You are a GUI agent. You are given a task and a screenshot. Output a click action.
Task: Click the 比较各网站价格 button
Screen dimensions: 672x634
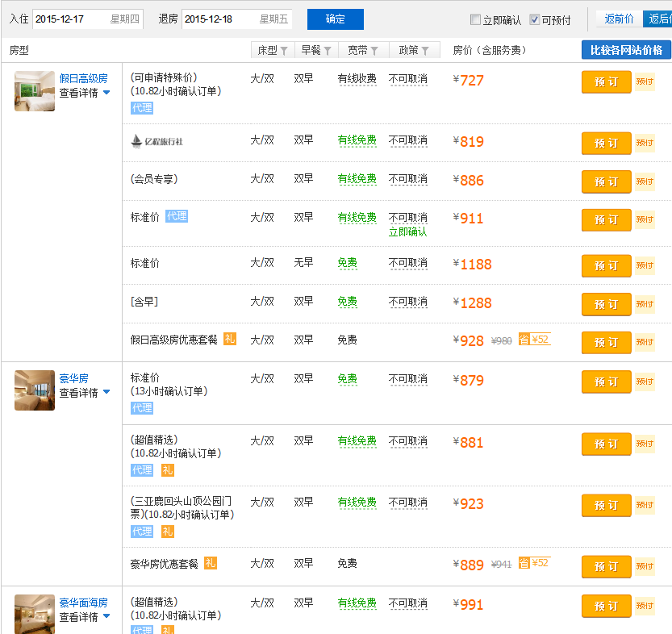click(626, 50)
